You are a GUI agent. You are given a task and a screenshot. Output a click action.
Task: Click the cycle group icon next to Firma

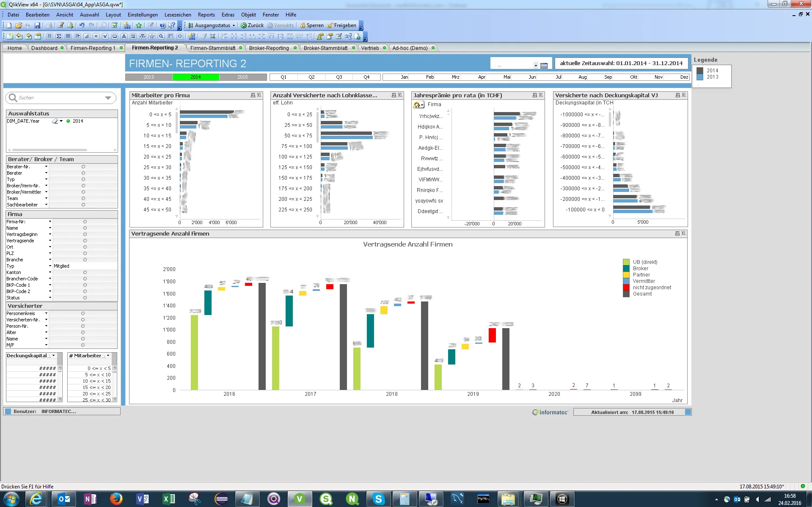coord(418,104)
